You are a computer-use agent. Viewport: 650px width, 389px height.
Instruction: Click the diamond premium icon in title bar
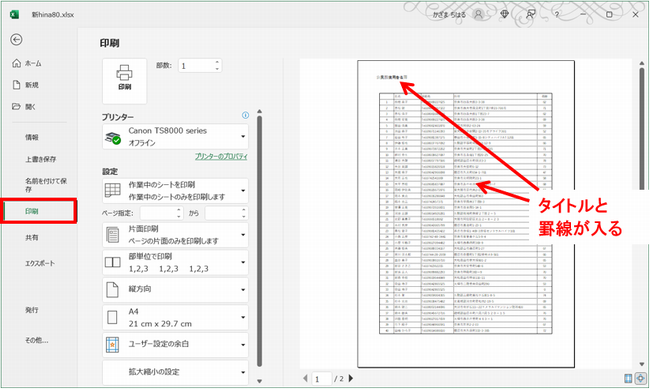click(504, 14)
